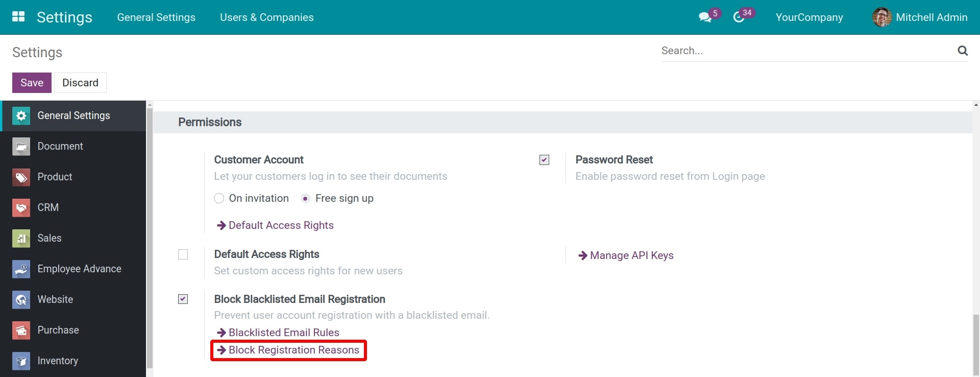Open Sales settings from the sidebar
This screenshot has width=980, height=377.
(49, 238)
